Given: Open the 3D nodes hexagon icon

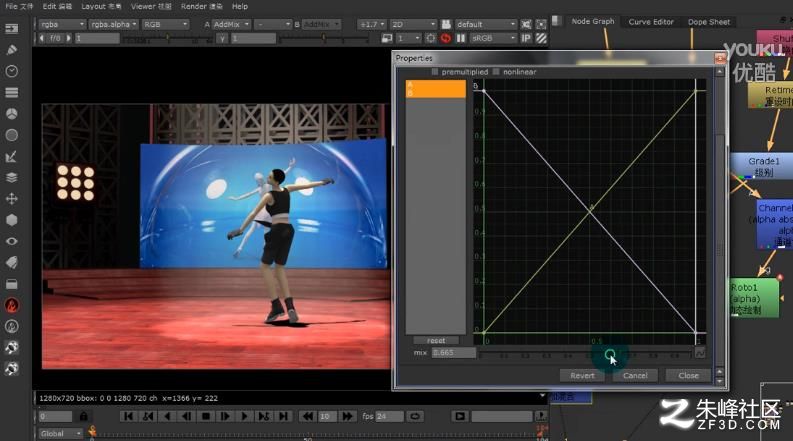Looking at the screenshot, I should [x=12, y=220].
